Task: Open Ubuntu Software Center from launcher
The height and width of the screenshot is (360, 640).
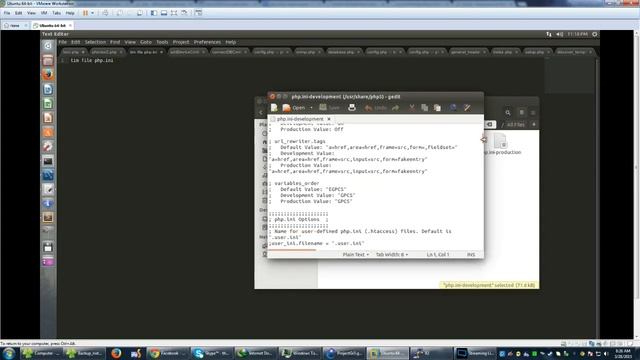Action: [48, 132]
